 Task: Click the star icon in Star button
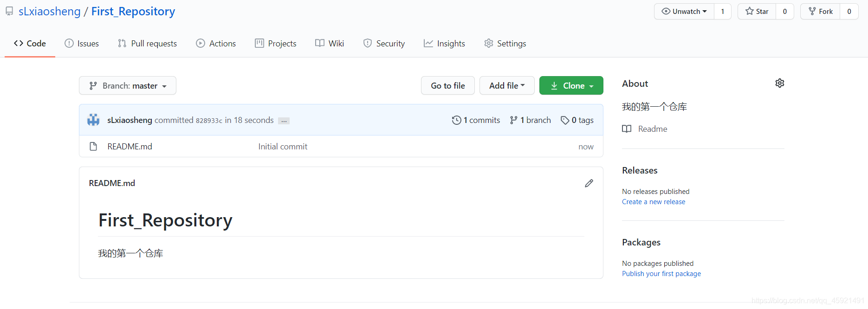[x=750, y=11]
